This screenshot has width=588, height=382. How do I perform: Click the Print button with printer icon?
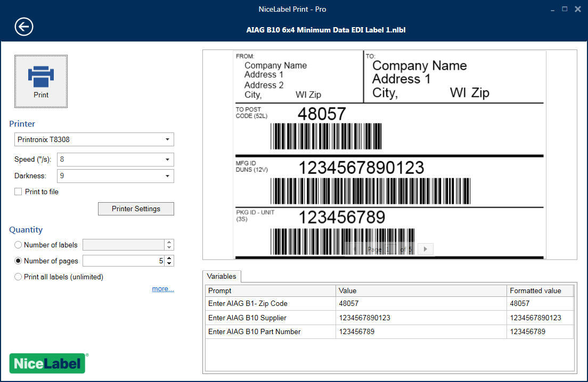(41, 81)
